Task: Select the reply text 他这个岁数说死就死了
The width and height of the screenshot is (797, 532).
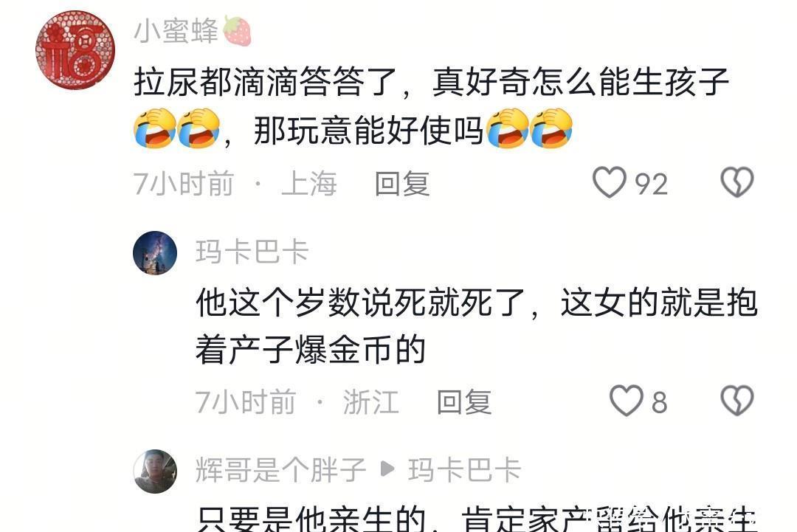Action: pyautogui.click(x=360, y=303)
